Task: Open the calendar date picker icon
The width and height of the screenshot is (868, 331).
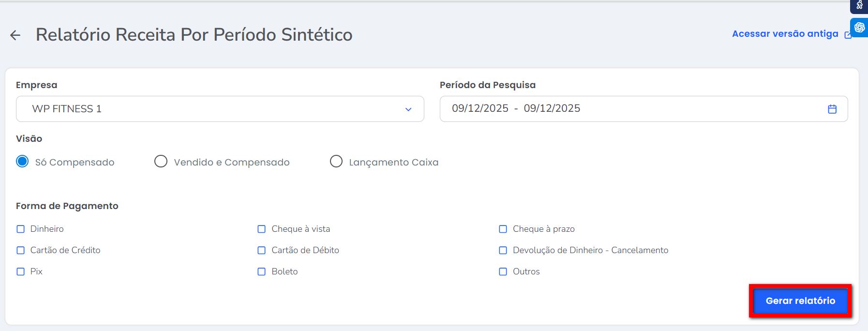Action: click(x=832, y=109)
